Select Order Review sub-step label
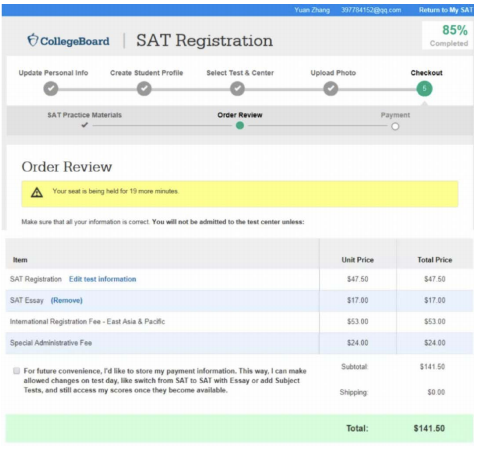This screenshot has height=450, width=479. [240, 115]
